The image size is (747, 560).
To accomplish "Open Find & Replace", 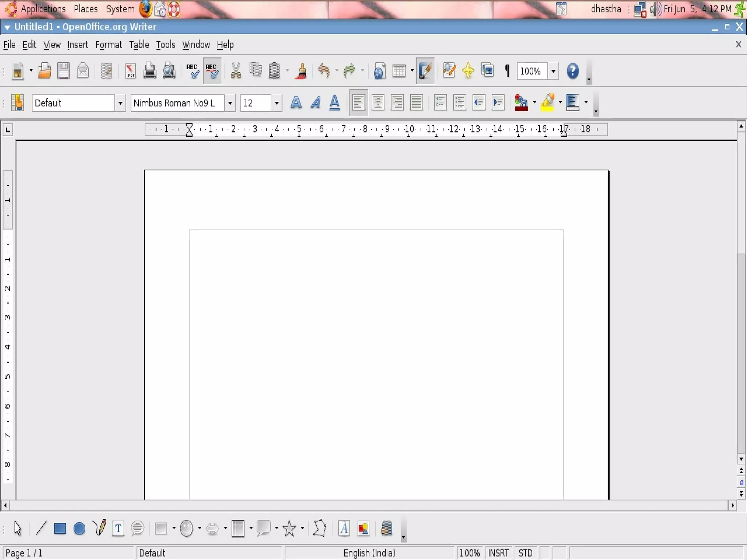I will click(449, 71).
